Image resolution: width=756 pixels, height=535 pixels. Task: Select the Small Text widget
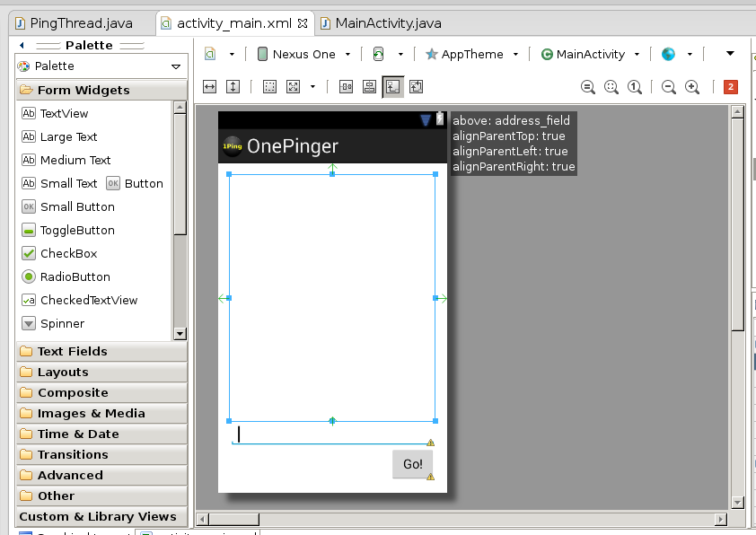click(x=60, y=184)
